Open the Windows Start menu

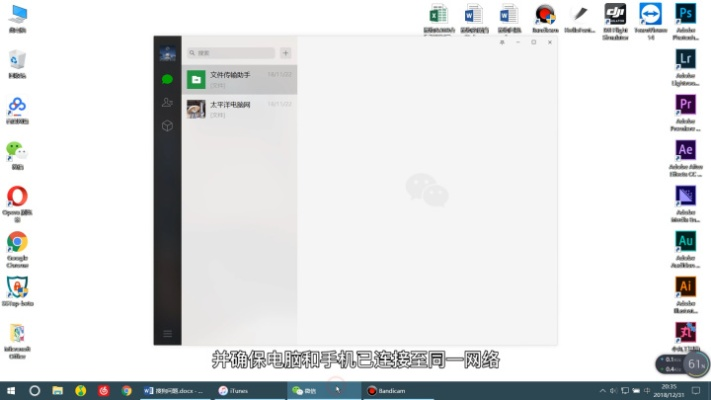pyautogui.click(x=11, y=390)
